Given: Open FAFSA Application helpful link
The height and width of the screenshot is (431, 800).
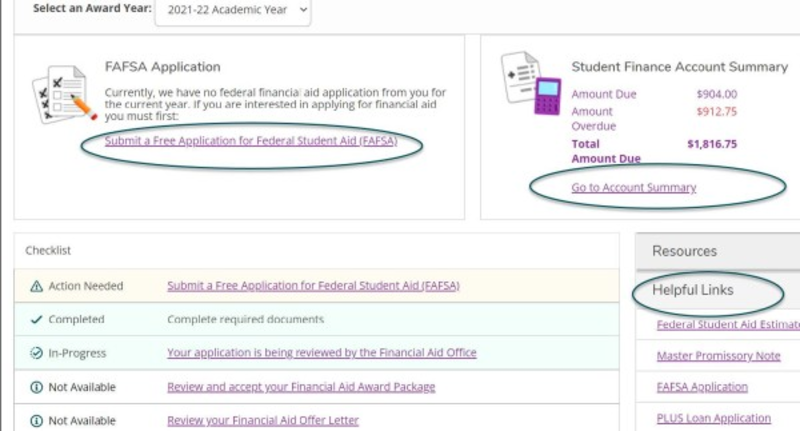Looking at the screenshot, I should (702, 387).
